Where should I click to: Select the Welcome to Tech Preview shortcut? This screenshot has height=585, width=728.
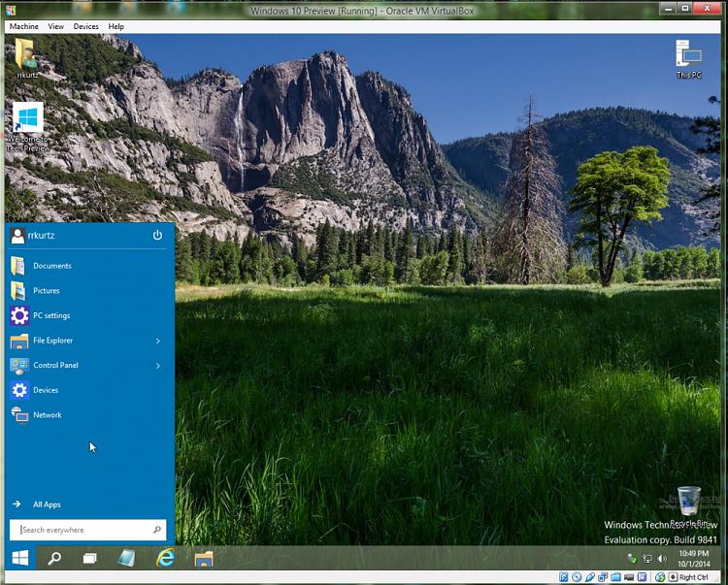28,128
